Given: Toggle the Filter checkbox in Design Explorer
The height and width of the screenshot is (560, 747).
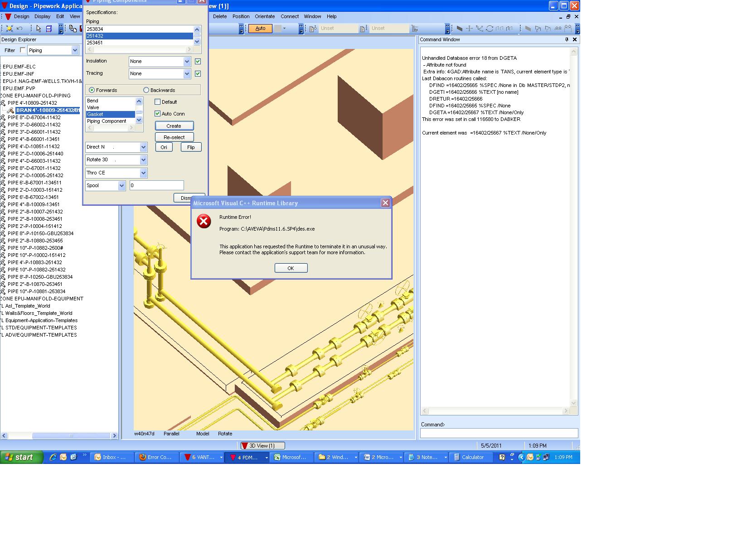Looking at the screenshot, I should coord(23,50).
